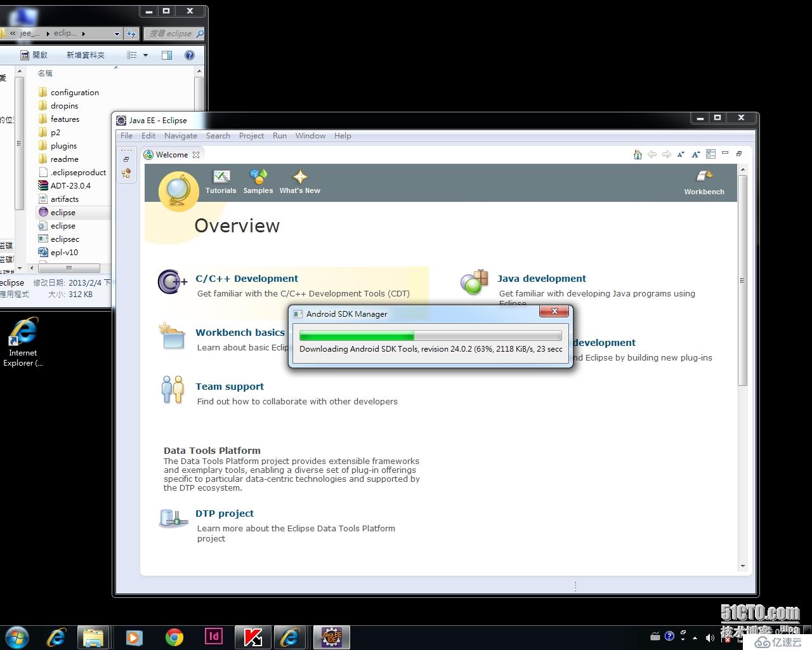Image resolution: width=812 pixels, height=650 pixels.
Task: Click the new folder (新增資料夾) button
Action: [86, 55]
